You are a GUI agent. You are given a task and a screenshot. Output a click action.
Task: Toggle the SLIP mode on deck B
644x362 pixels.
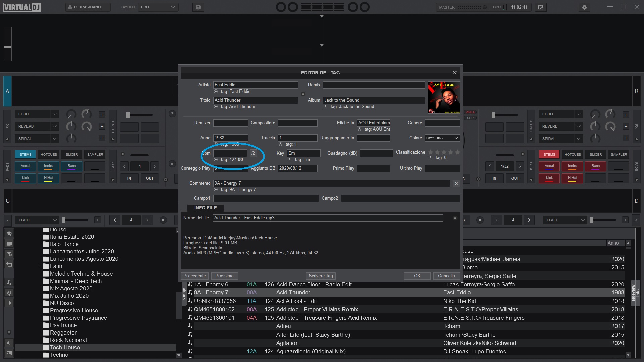(x=470, y=118)
